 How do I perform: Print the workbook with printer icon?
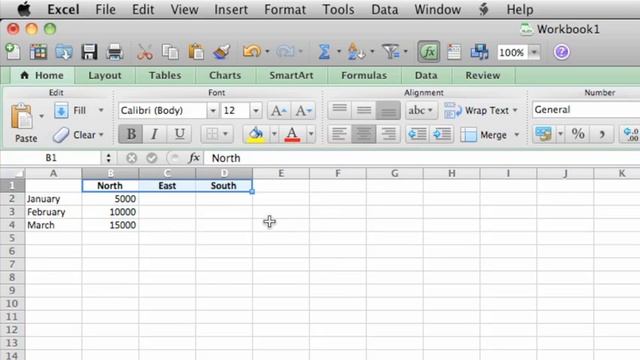[x=115, y=52]
